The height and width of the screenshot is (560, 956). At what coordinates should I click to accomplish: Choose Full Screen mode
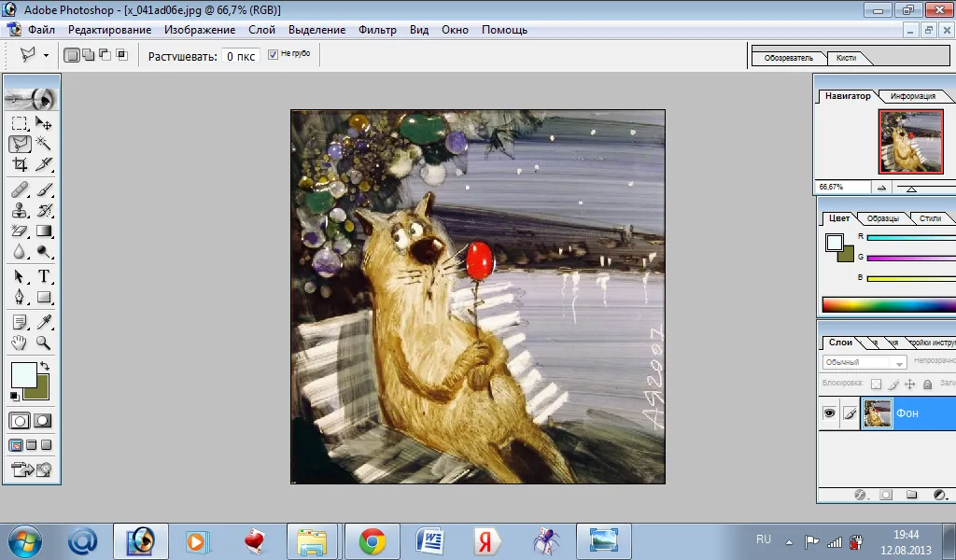click(47, 445)
